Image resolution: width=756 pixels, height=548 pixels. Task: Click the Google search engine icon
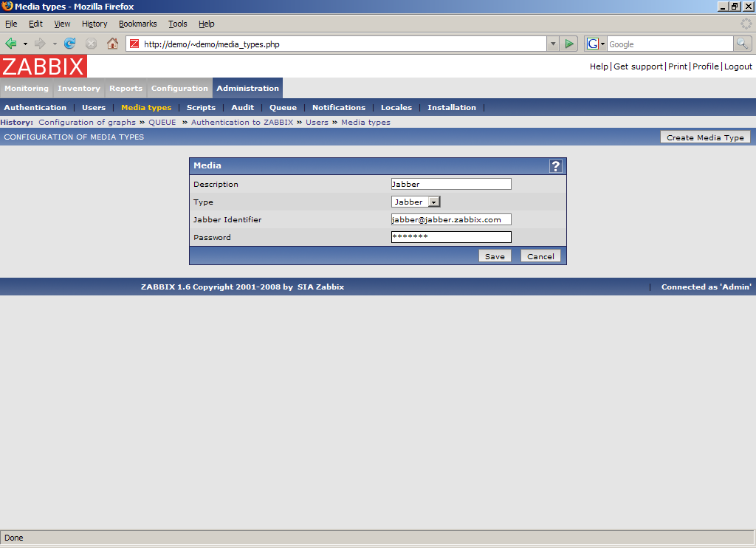592,44
